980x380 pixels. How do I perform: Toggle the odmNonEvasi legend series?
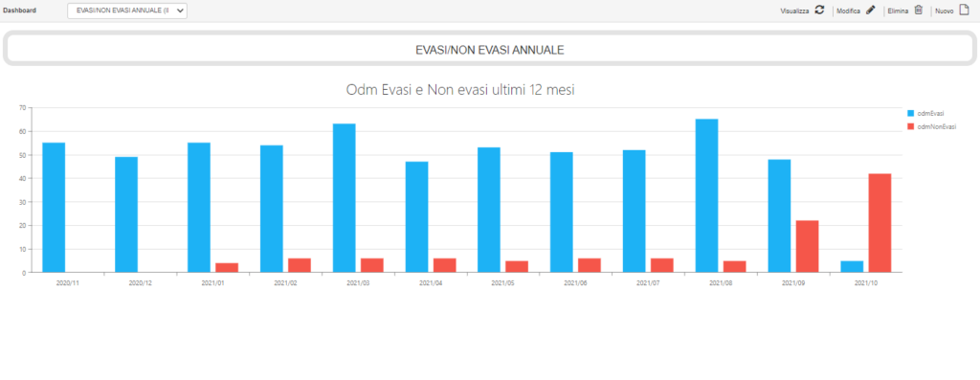[x=931, y=126]
